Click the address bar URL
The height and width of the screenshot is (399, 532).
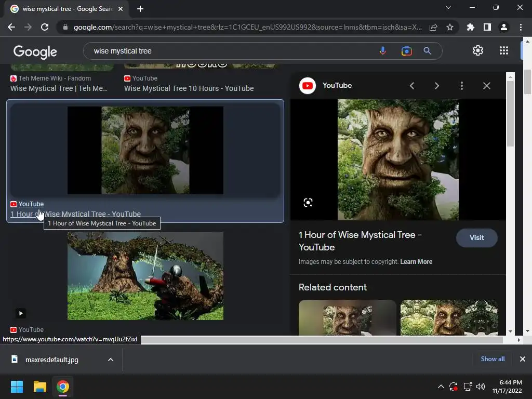(x=248, y=27)
